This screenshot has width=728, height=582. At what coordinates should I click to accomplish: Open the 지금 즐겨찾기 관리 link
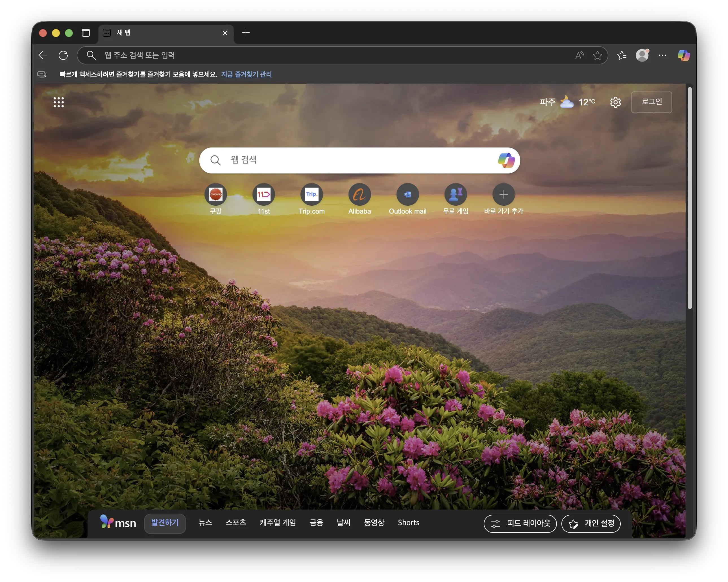(247, 74)
